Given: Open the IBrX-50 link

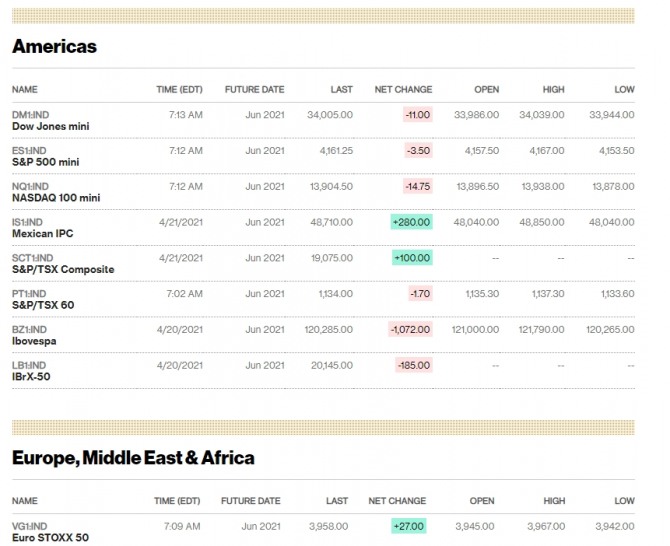Looking at the screenshot, I should [x=31, y=376].
